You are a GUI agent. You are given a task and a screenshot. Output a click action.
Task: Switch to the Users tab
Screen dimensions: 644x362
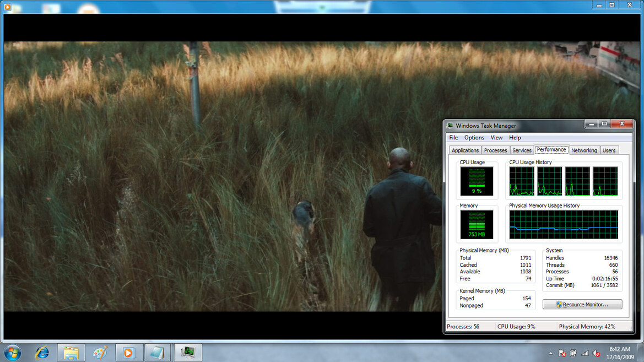pyautogui.click(x=609, y=150)
